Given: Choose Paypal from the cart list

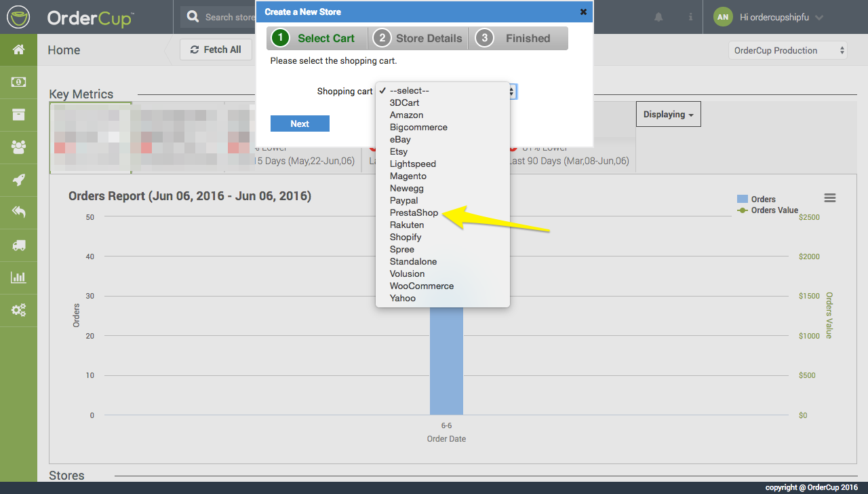Looking at the screenshot, I should 443,200.
